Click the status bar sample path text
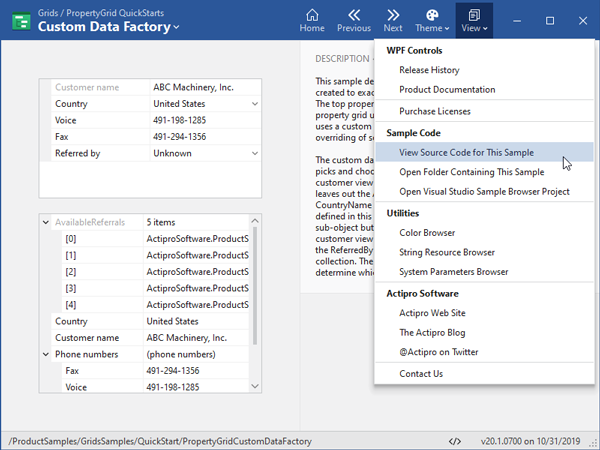 point(160,441)
